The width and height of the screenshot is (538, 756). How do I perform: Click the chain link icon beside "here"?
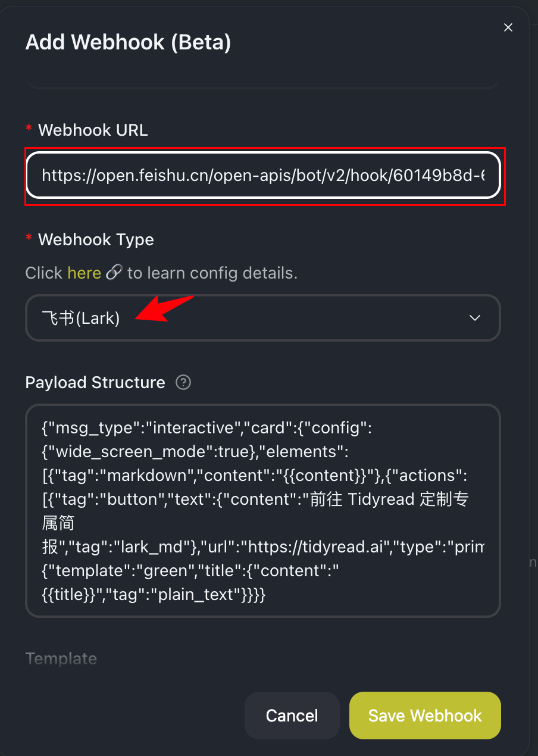coord(114,273)
